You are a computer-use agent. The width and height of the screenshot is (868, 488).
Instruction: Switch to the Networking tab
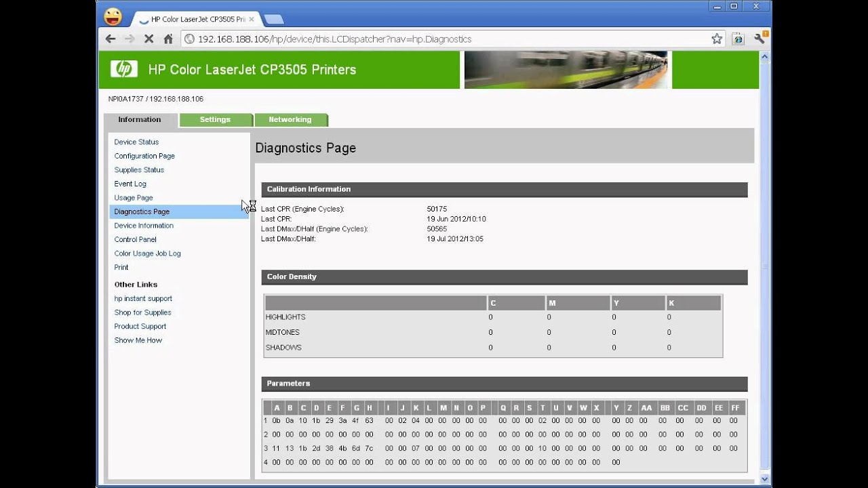290,120
